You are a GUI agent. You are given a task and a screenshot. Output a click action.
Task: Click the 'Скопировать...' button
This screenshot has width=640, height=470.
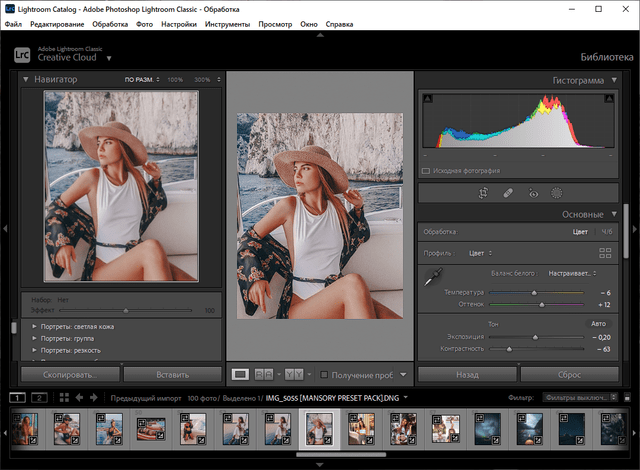pos(70,374)
